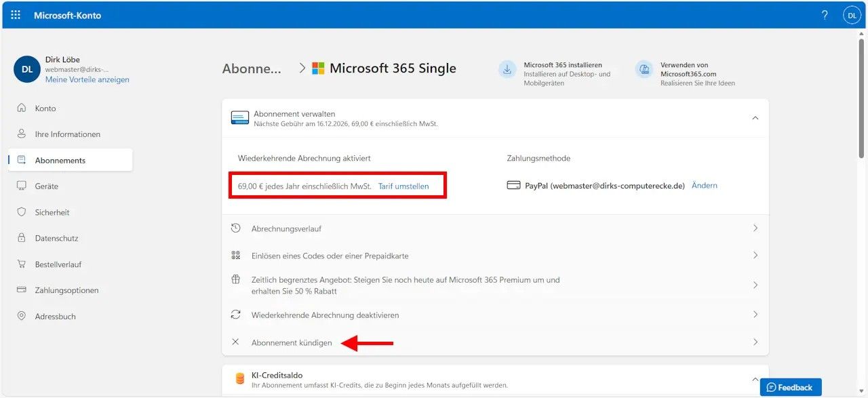This screenshot has height=398, width=868.
Task: Collapse the KI-Creditsaldo section
Action: pos(755,379)
